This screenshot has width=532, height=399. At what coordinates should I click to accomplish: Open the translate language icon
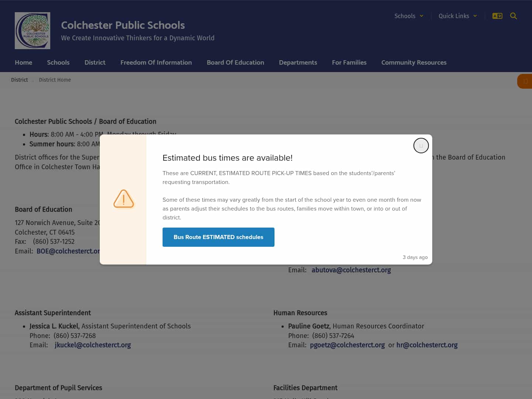[497, 16]
